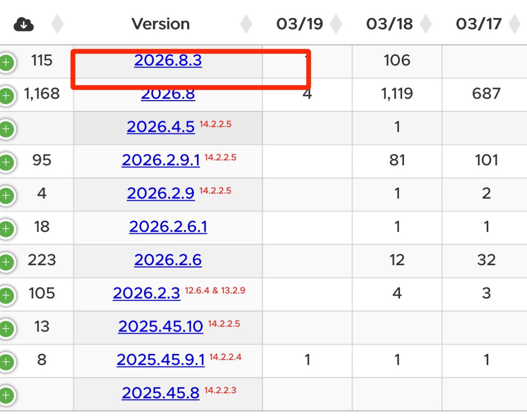527x420 pixels.
Task: Expand the row for version 2026.2.9
Action: pos(6,196)
